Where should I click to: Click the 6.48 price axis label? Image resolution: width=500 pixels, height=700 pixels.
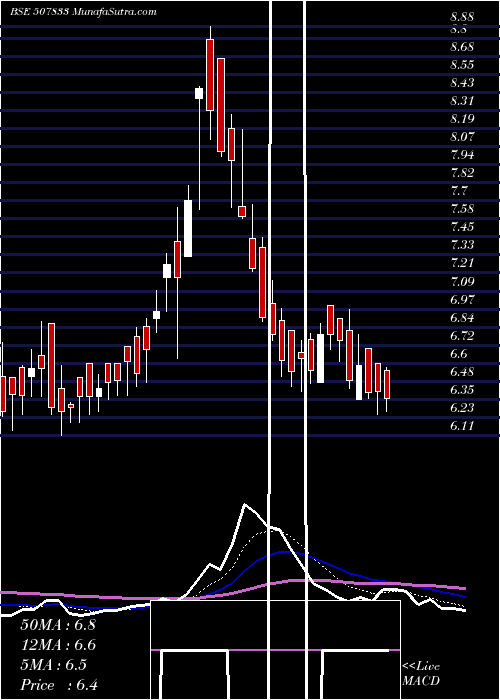click(x=462, y=371)
